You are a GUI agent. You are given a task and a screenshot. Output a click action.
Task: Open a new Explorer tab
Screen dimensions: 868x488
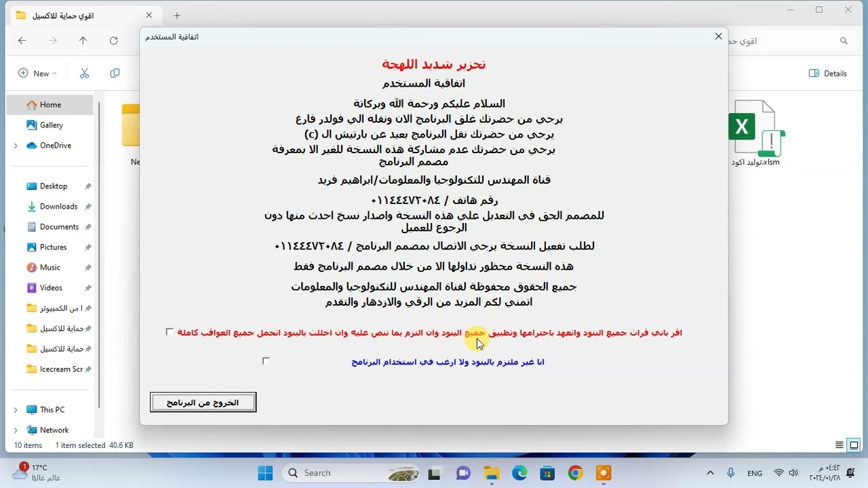[177, 16]
